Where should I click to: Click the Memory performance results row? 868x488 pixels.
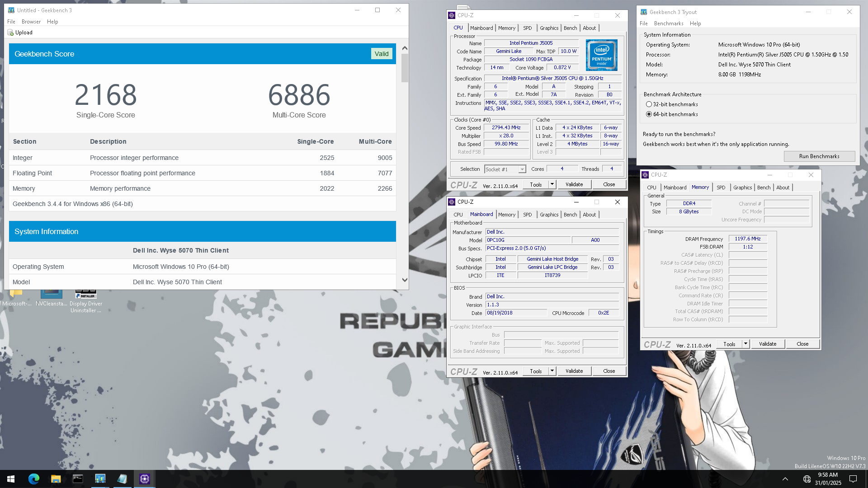click(x=203, y=188)
